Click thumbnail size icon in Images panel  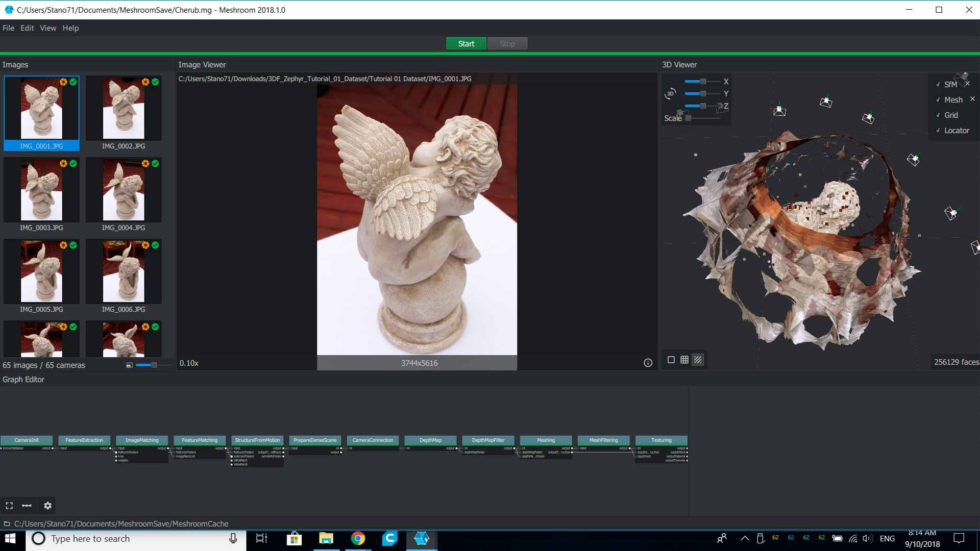pos(130,365)
